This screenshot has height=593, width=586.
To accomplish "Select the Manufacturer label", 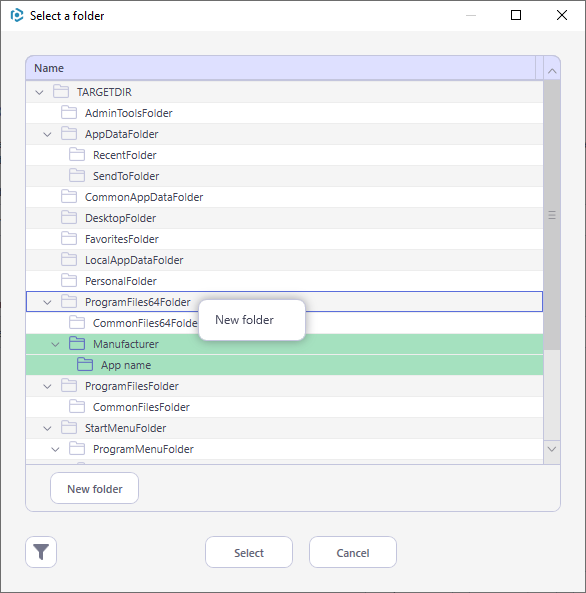I will point(126,344).
